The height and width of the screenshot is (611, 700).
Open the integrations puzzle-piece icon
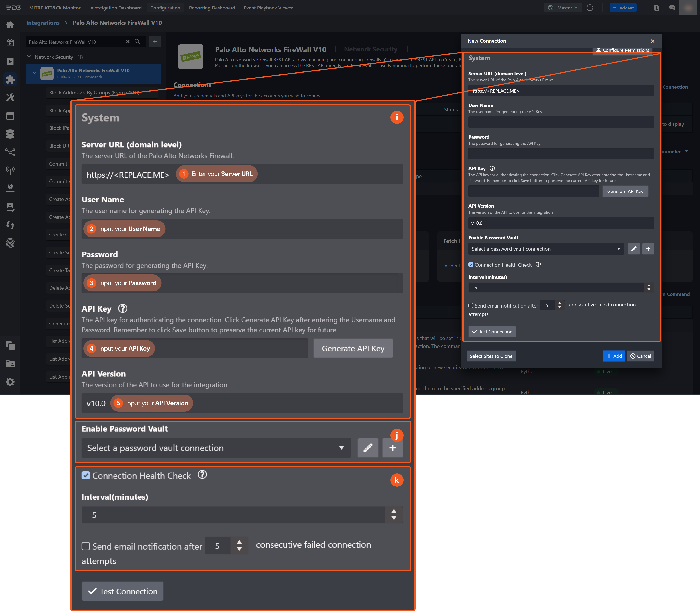[x=10, y=80]
